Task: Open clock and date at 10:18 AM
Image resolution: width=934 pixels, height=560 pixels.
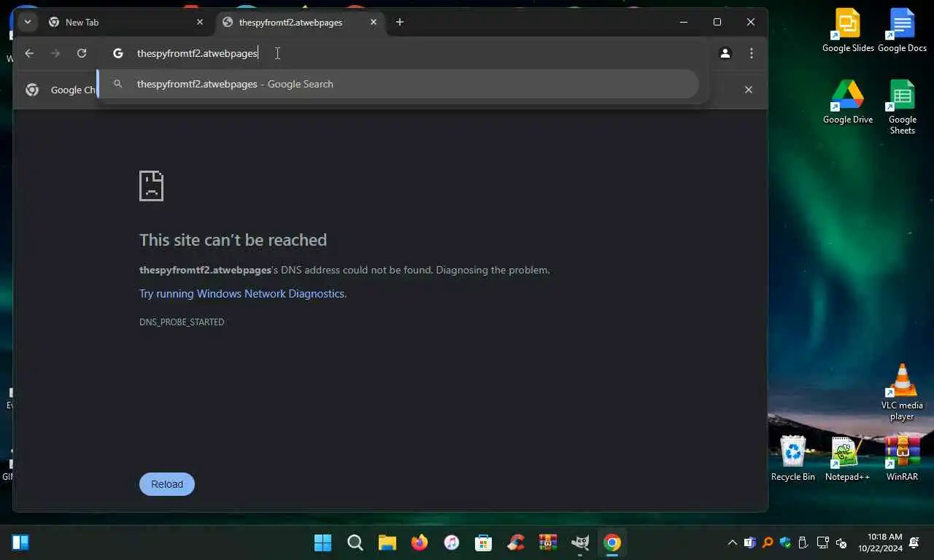Action: click(880, 542)
